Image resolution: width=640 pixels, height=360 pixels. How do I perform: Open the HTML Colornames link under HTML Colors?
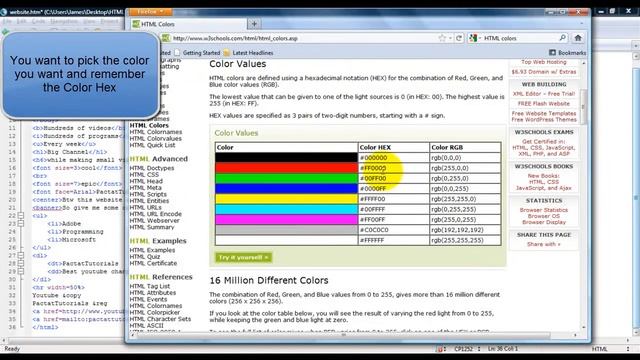[156, 132]
